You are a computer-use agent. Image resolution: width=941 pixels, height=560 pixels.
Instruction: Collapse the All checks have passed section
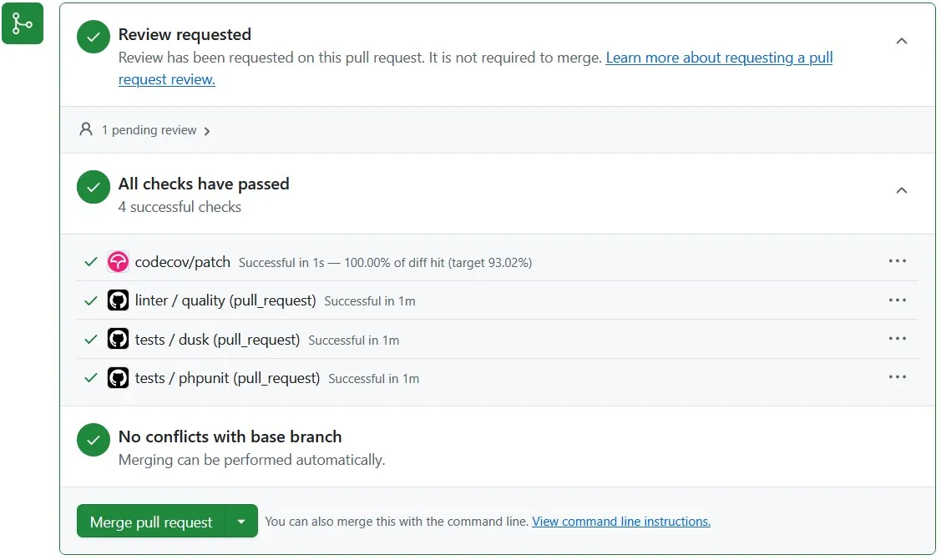pos(901,190)
